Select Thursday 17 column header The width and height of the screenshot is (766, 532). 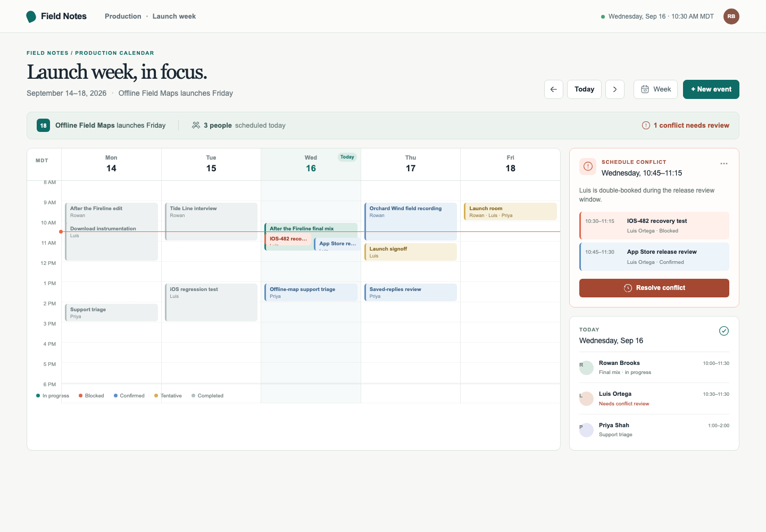tap(411, 164)
